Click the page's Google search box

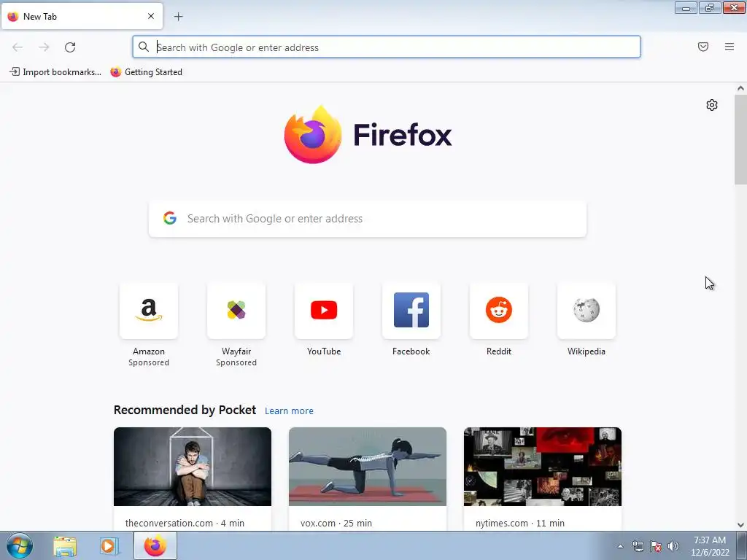[x=368, y=219]
